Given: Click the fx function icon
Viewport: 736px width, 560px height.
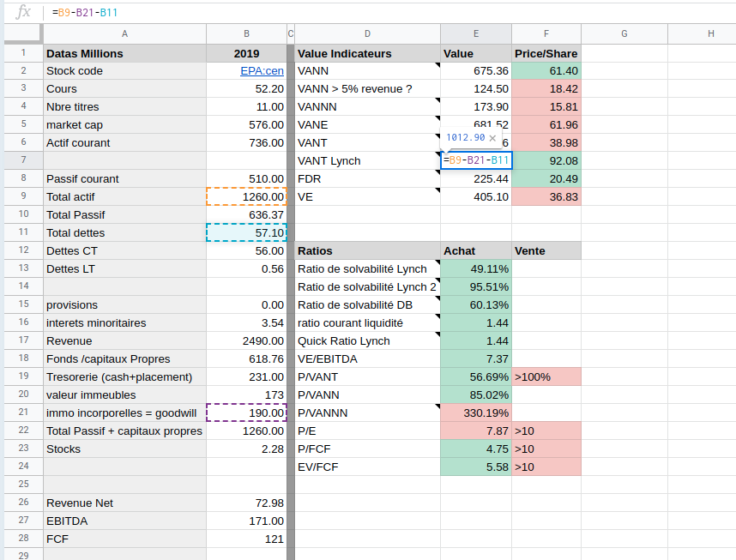Looking at the screenshot, I should pyautogui.click(x=23, y=12).
